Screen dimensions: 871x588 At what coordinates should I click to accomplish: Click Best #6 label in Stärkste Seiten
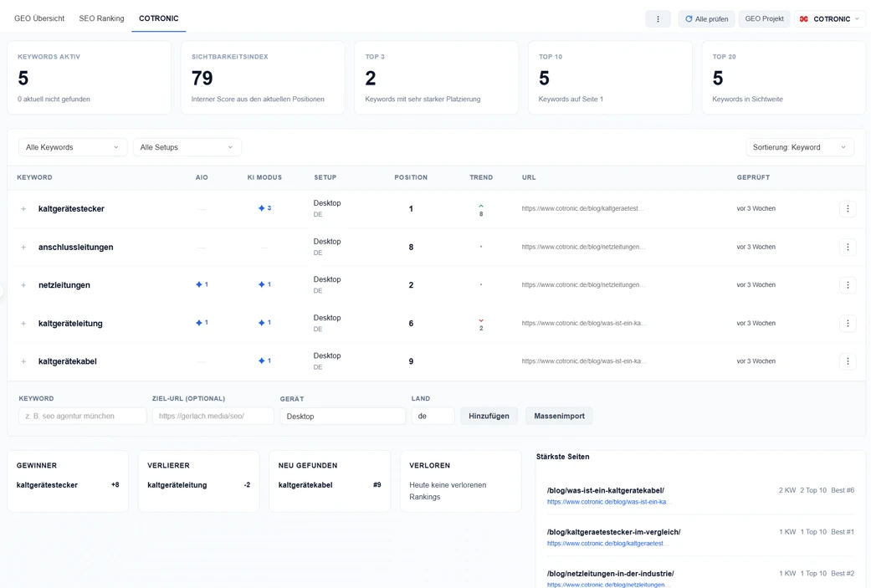pos(843,490)
